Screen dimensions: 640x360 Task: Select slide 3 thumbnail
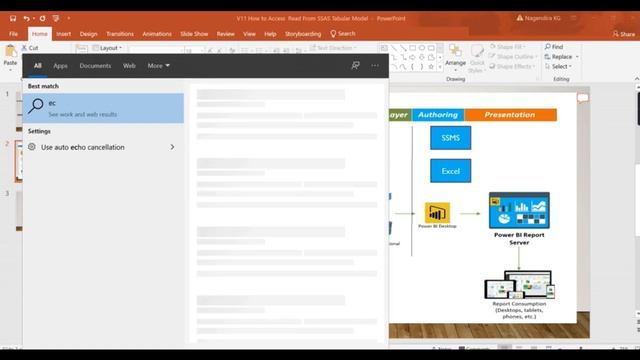coord(19,211)
